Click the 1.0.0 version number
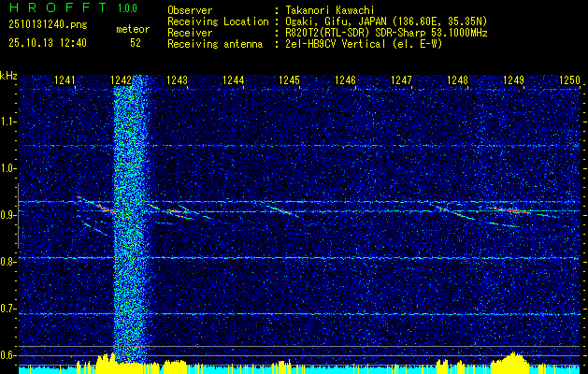588x374 pixels. pyautogui.click(x=127, y=8)
